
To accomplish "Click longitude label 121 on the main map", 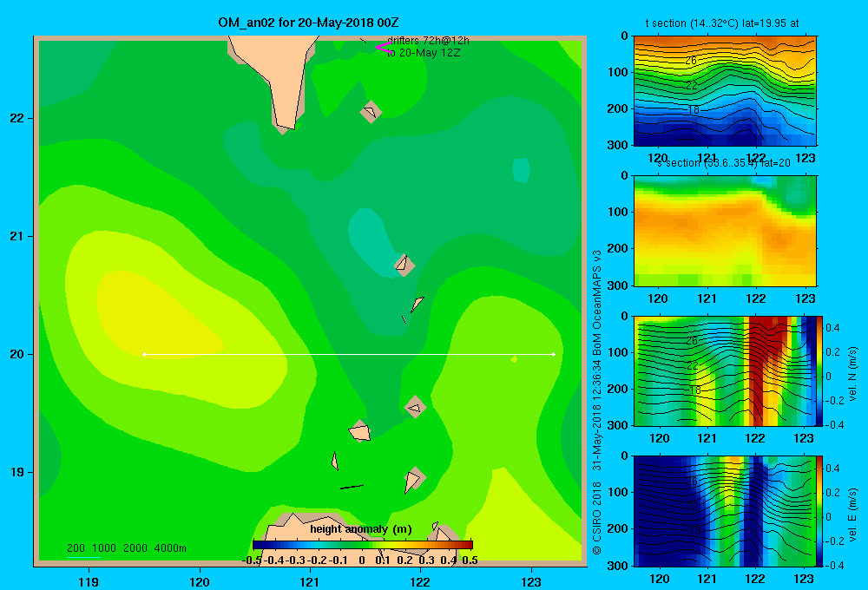I will coord(310,581).
